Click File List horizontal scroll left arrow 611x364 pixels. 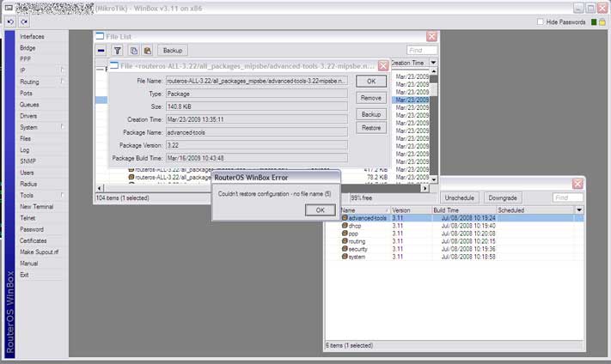coord(100,188)
